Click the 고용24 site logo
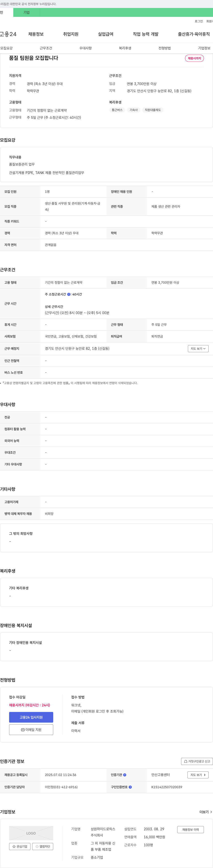This screenshot has width=213, height=868. (8, 34)
